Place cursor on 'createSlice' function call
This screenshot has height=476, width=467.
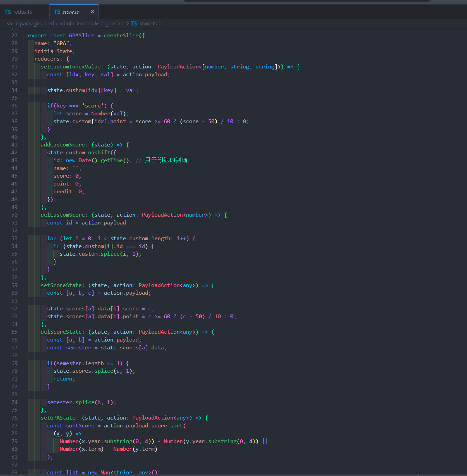coord(121,36)
